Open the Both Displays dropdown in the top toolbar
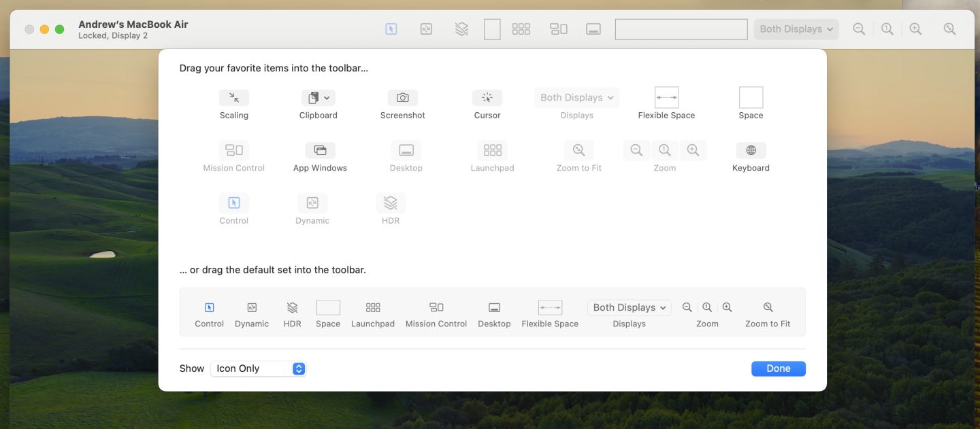 796,29
